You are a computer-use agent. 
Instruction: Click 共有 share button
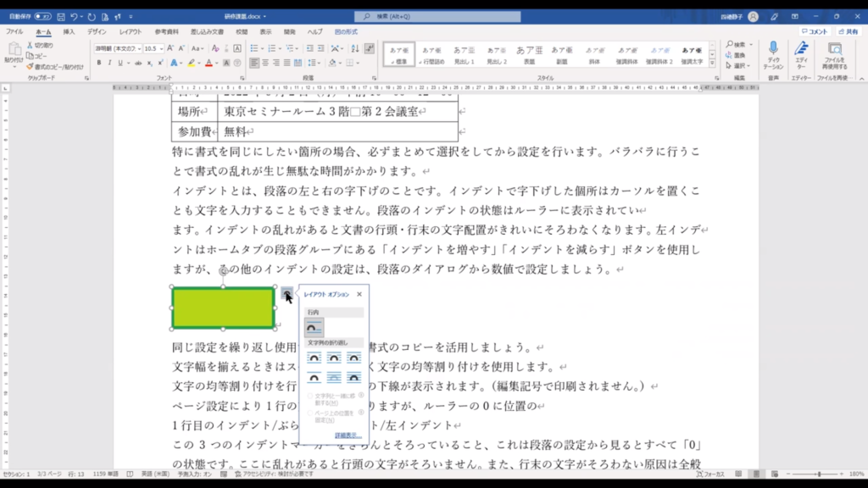pyautogui.click(x=849, y=31)
